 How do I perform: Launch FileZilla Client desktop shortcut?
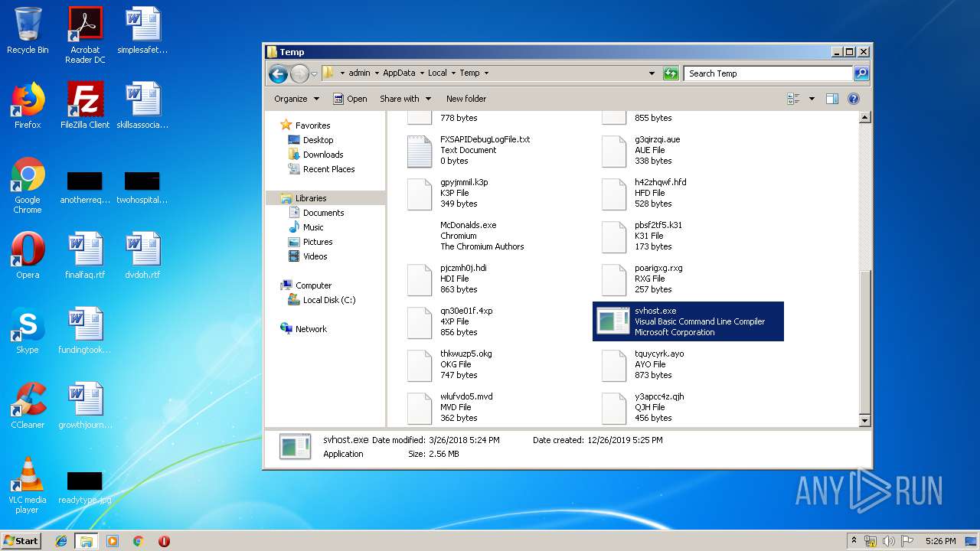click(85, 106)
